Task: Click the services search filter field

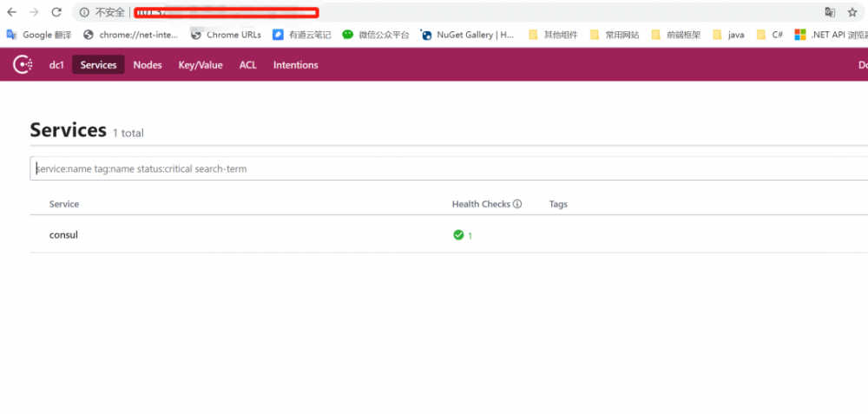Action: pyautogui.click(x=449, y=168)
